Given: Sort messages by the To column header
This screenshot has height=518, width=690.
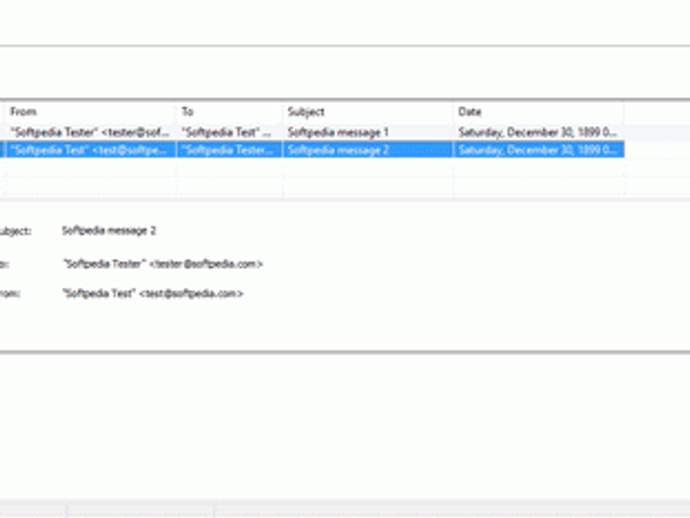Looking at the screenshot, I should coord(229,112).
